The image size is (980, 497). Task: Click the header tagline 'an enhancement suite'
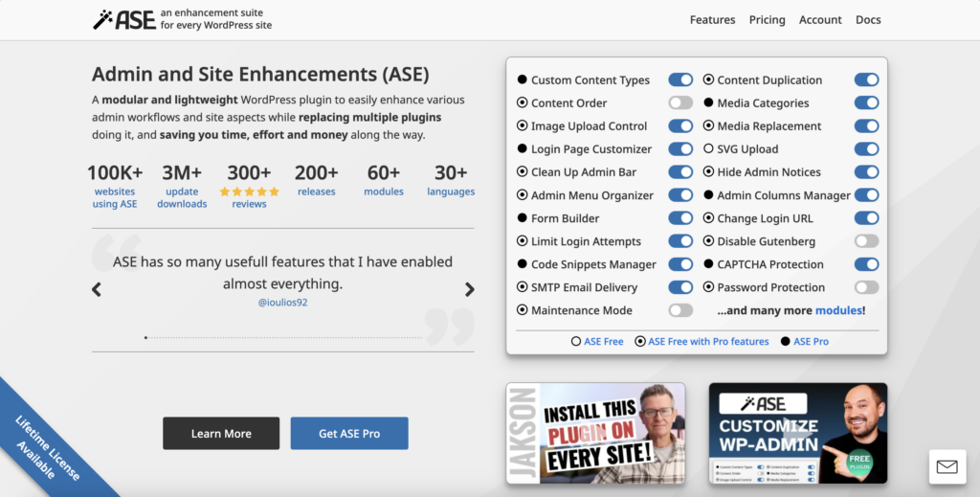pyautogui.click(x=212, y=12)
